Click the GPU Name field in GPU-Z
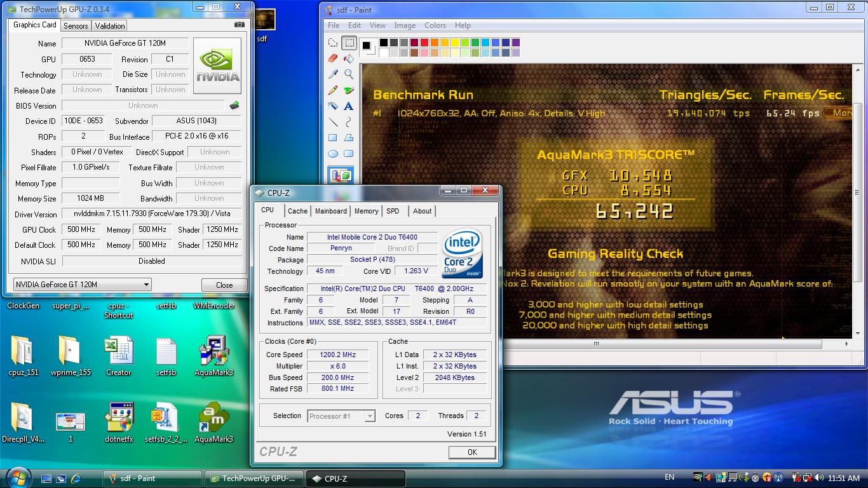This screenshot has width=868, height=488. [x=125, y=43]
